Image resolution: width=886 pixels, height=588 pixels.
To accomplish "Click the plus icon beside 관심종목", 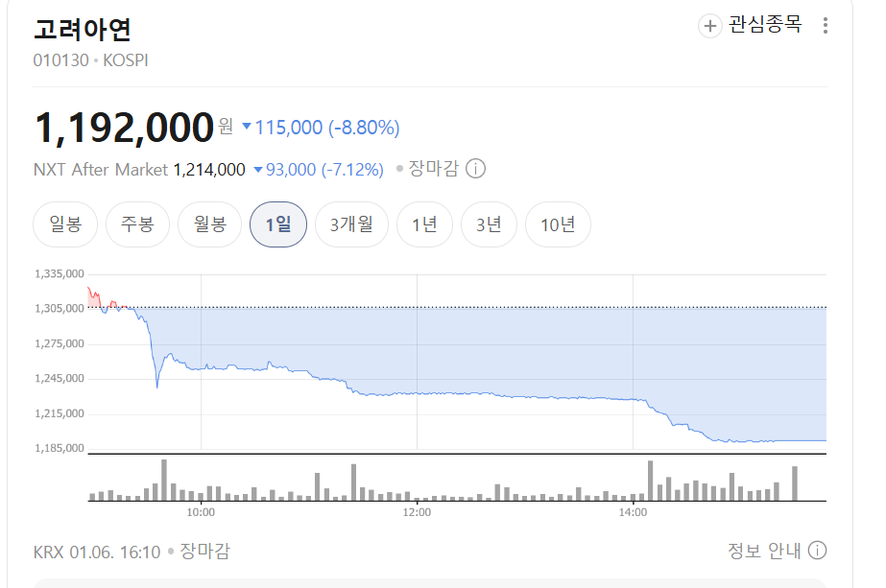I will point(710,26).
